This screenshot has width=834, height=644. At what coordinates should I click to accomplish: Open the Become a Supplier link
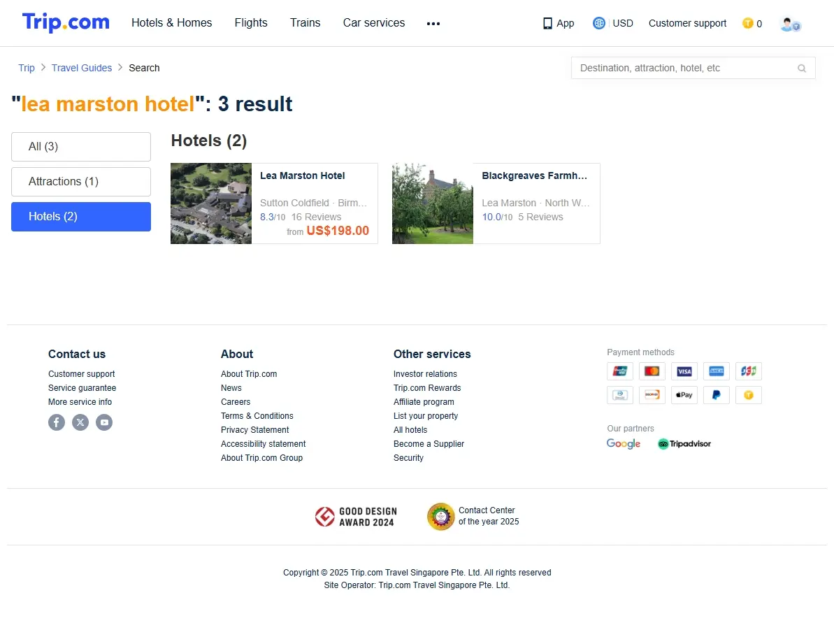429,443
